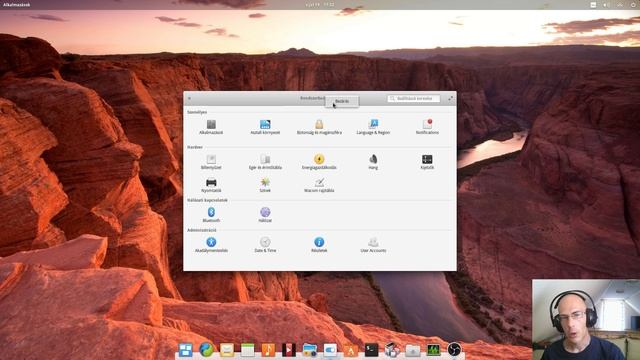The height and width of the screenshot is (360, 640).
Task: Open Date & Time settings
Action: [x=265, y=245]
